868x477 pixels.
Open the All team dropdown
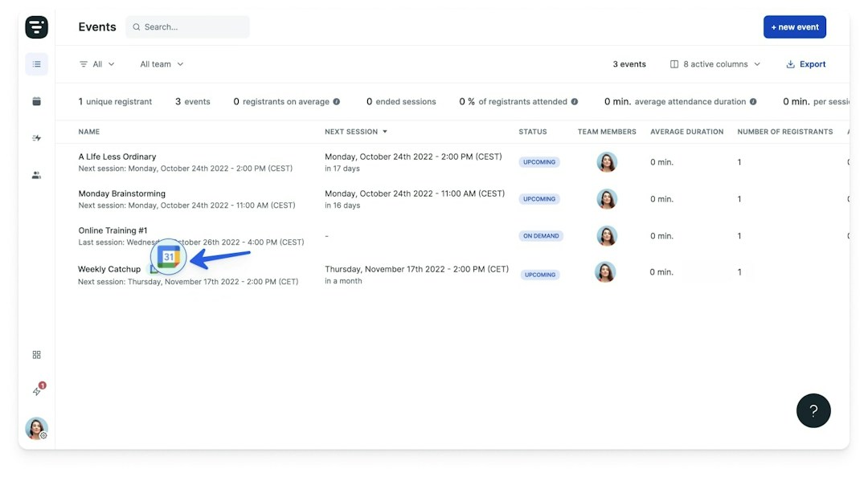(x=162, y=64)
